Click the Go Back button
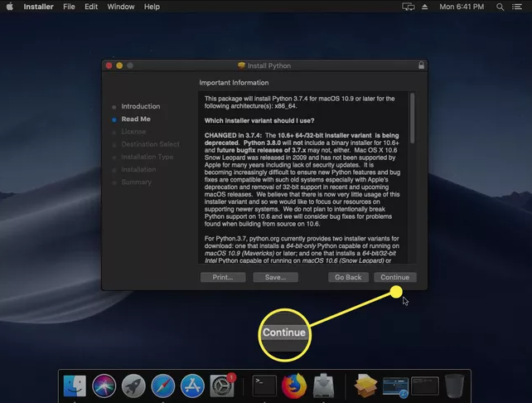 pyautogui.click(x=348, y=277)
